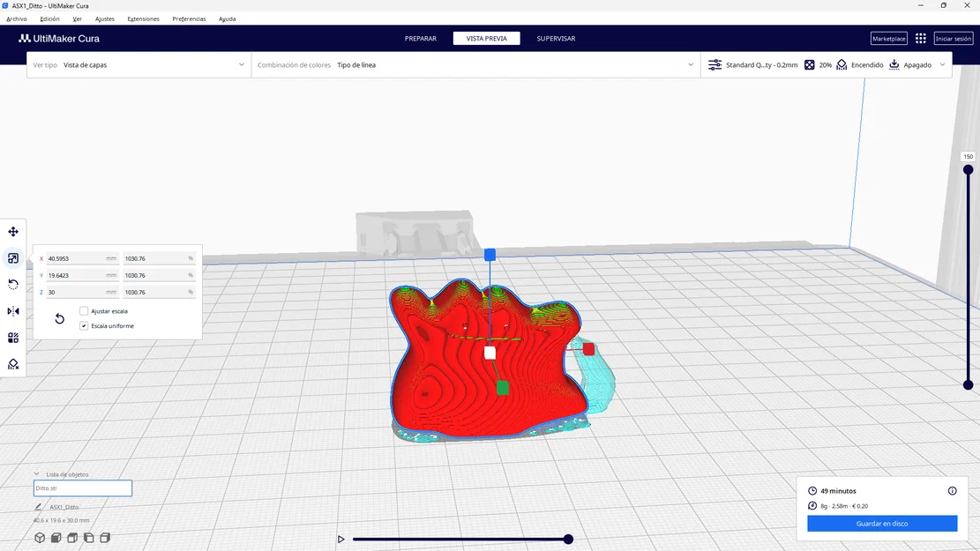
Task: Click the Ditto.stl name input field
Action: pos(82,488)
